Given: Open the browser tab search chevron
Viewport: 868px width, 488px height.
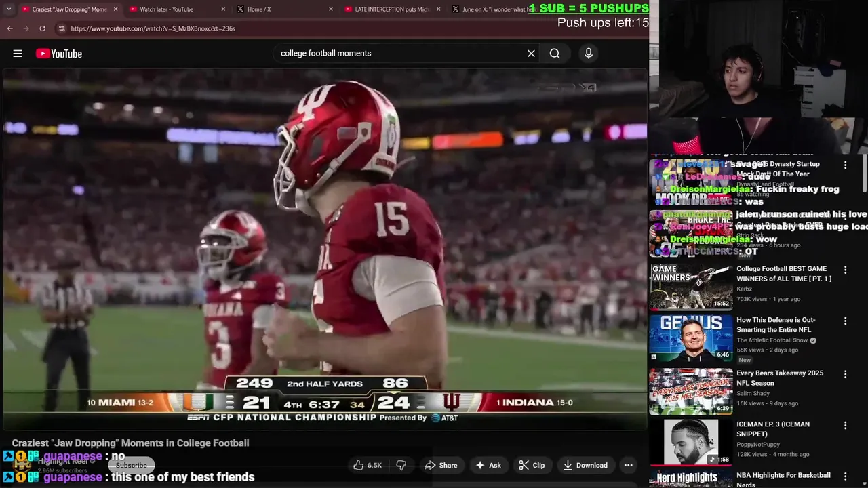Looking at the screenshot, I should pyautogui.click(x=8, y=9).
